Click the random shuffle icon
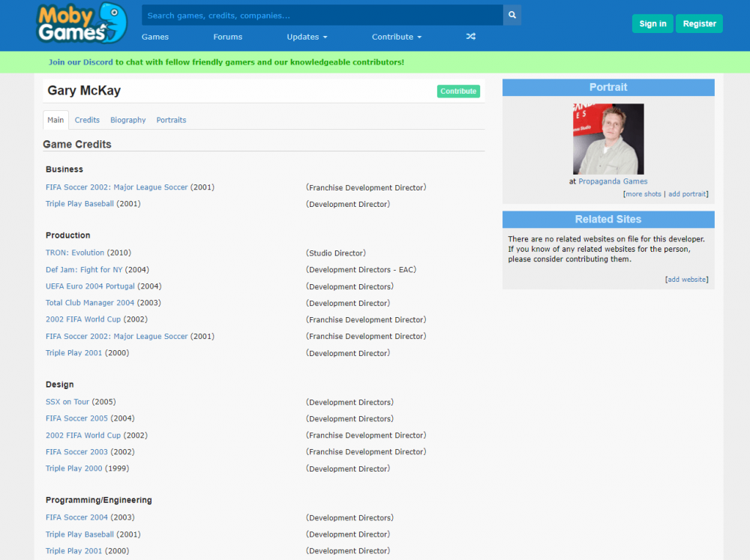 (470, 37)
